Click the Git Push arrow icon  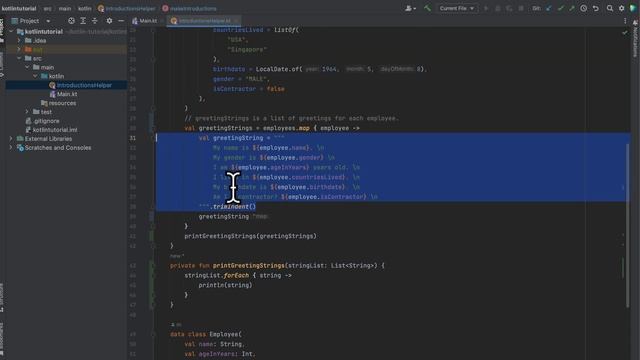(572, 8)
